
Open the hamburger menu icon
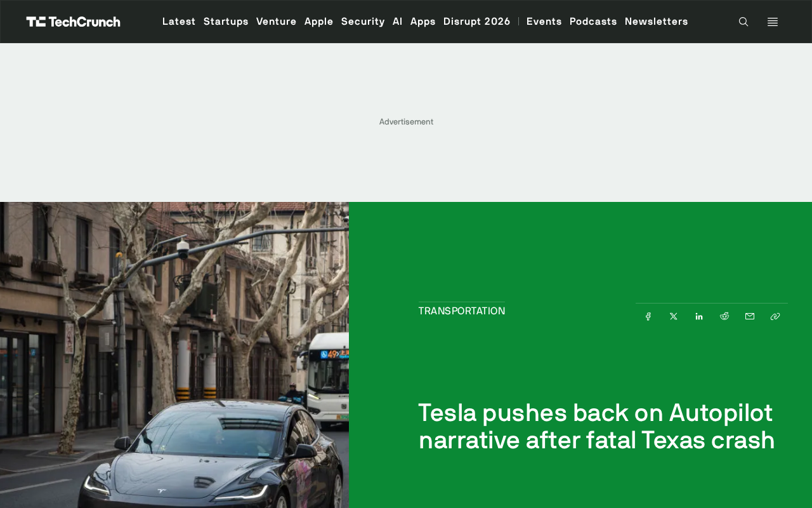[x=773, y=22]
